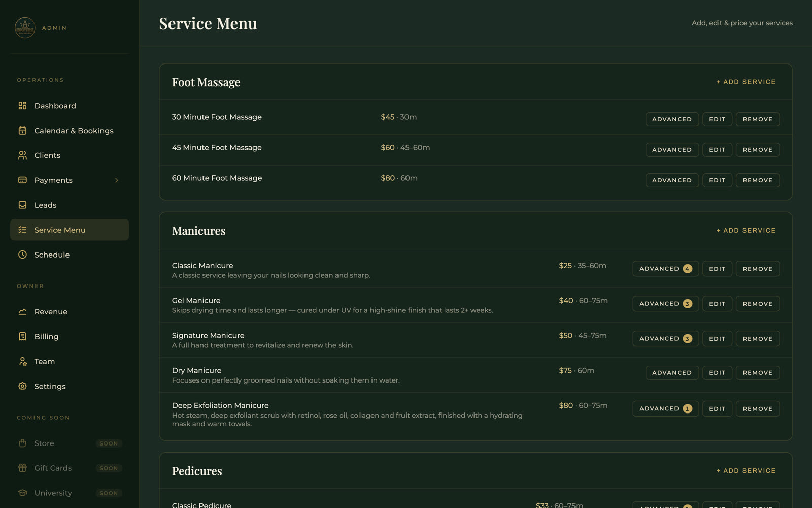812x508 pixels.
Task: Click the $75 · 60m price text
Action: [x=577, y=371]
